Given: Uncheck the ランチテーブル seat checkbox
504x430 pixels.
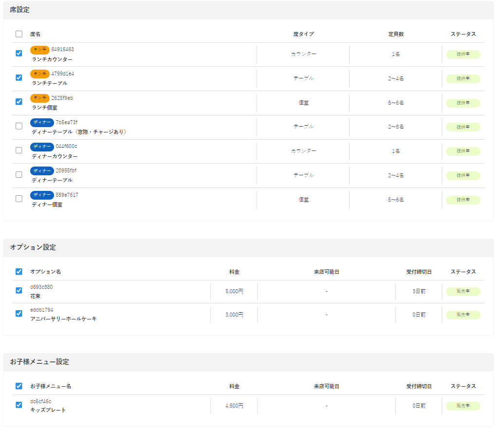Looking at the screenshot, I should (19, 77).
